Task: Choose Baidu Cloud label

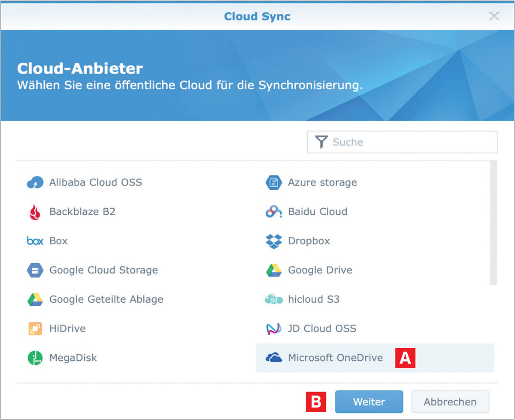Action: tap(318, 212)
